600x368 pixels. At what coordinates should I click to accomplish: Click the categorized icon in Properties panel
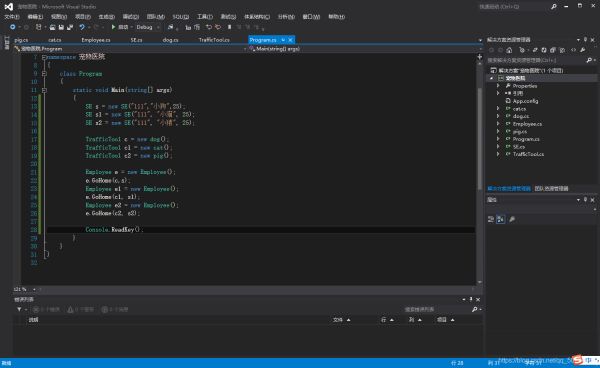point(491,219)
